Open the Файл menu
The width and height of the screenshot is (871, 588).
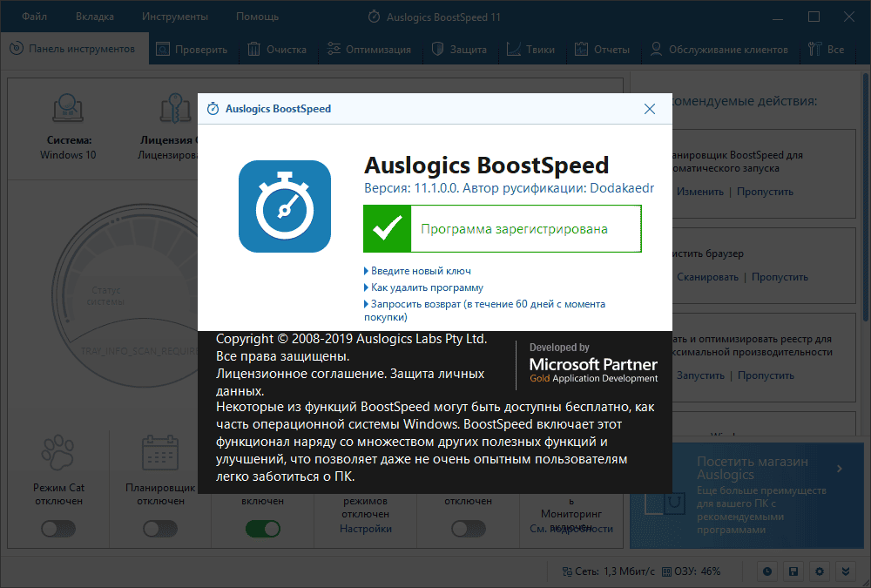[x=35, y=17]
